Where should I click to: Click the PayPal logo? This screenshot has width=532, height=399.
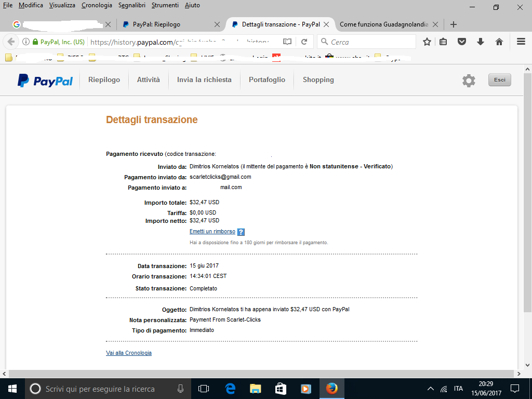pyautogui.click(x=45, y=81)
